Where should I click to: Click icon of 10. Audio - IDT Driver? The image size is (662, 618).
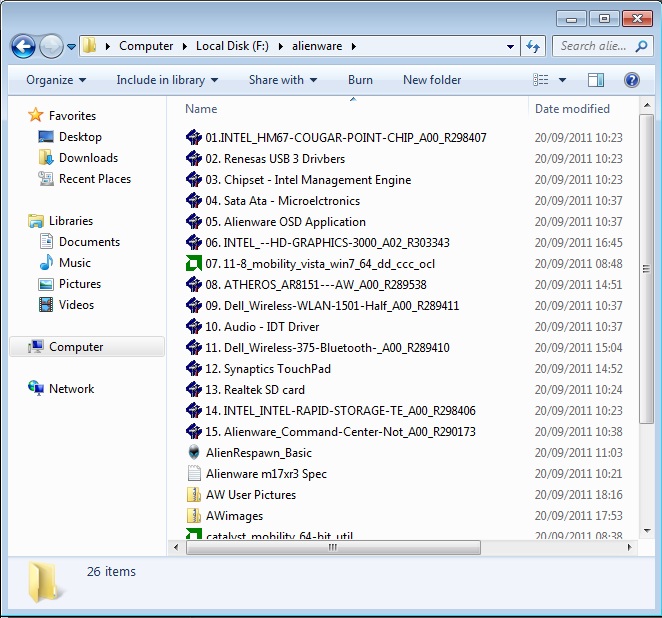194,326
